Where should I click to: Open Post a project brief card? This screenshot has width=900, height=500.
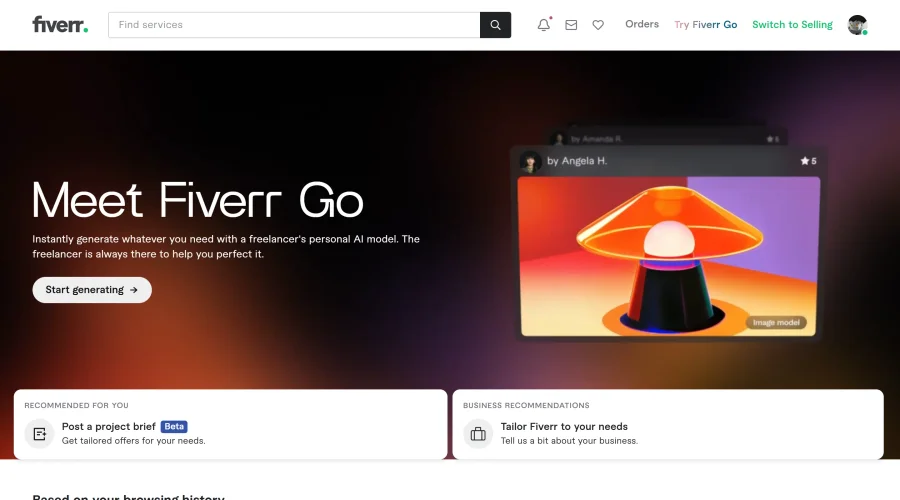[230, 424]
